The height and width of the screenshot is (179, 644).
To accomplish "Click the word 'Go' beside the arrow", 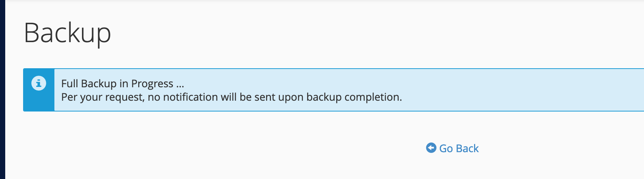I will click(446, 148).
